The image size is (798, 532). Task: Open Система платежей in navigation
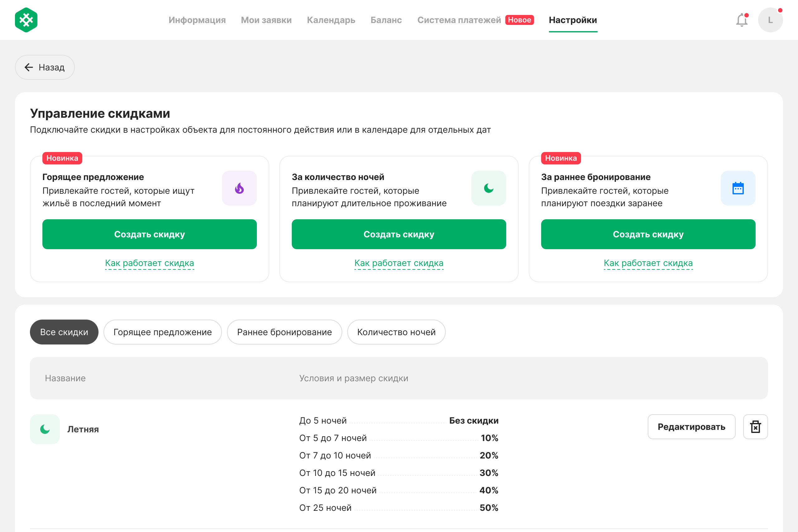(459, 20)
